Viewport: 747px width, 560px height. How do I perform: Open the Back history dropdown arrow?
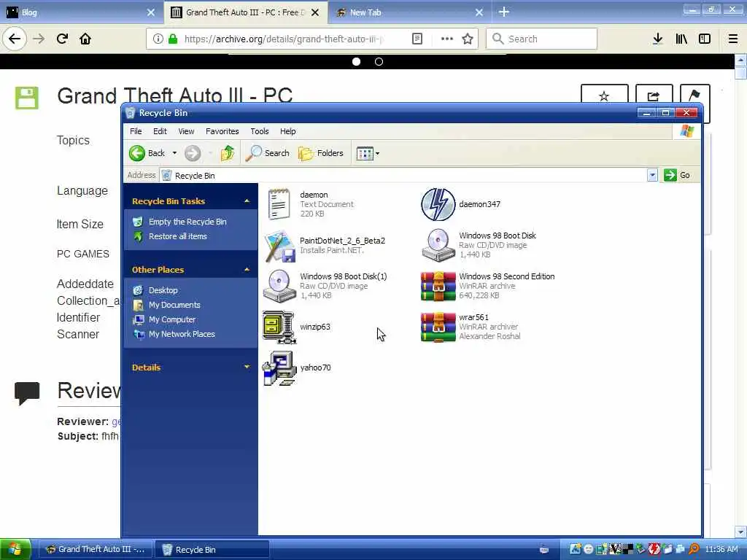[174, 153]
